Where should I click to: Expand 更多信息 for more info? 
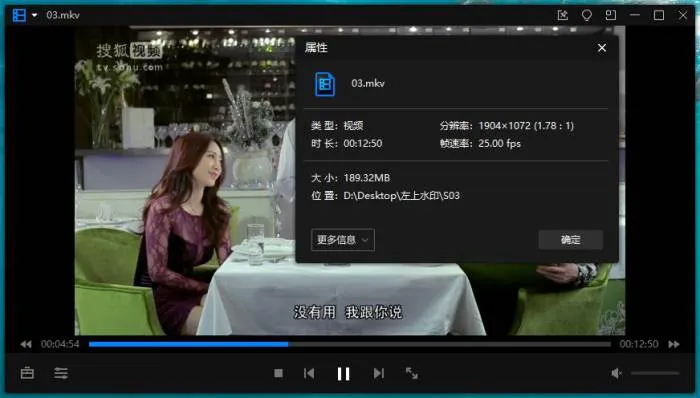343,240
